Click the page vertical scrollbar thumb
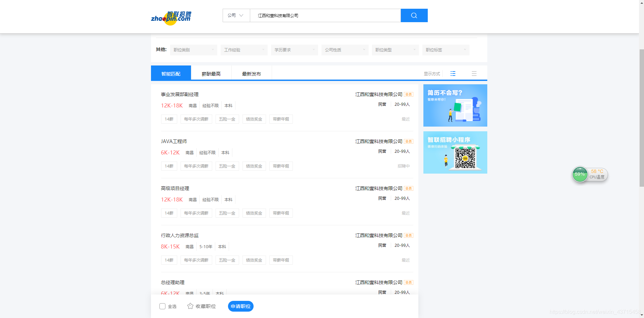Screen dimensions: 644x318 641,118
